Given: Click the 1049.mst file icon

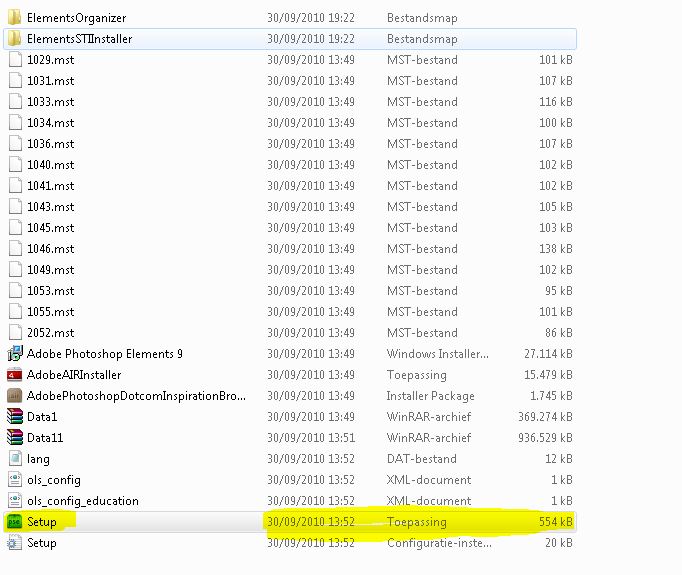Looking at the screenshot, I should [15, 270].
